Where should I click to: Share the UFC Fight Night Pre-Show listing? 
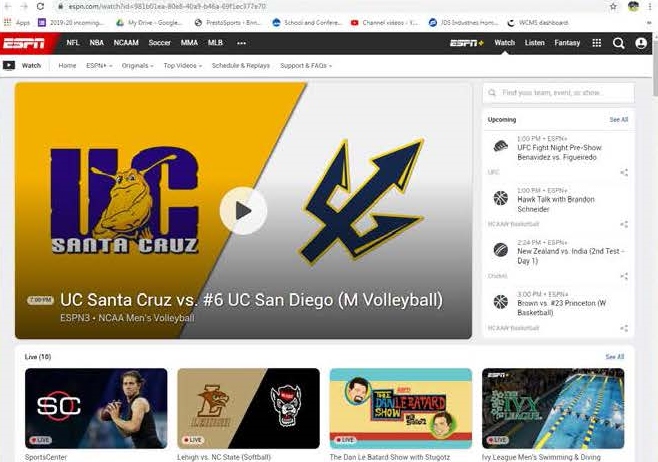[x=624, y=172]
